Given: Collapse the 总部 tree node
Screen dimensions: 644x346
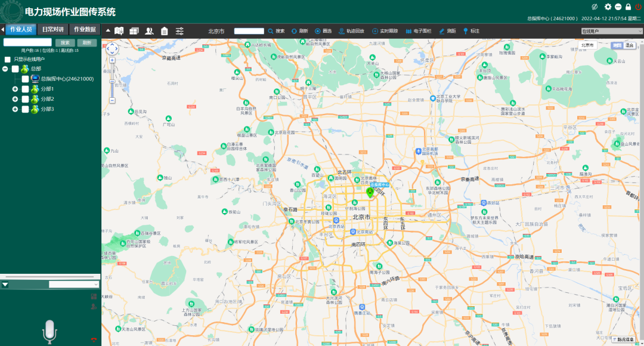Looking at the screenshot, I should [x=5, y=69].
